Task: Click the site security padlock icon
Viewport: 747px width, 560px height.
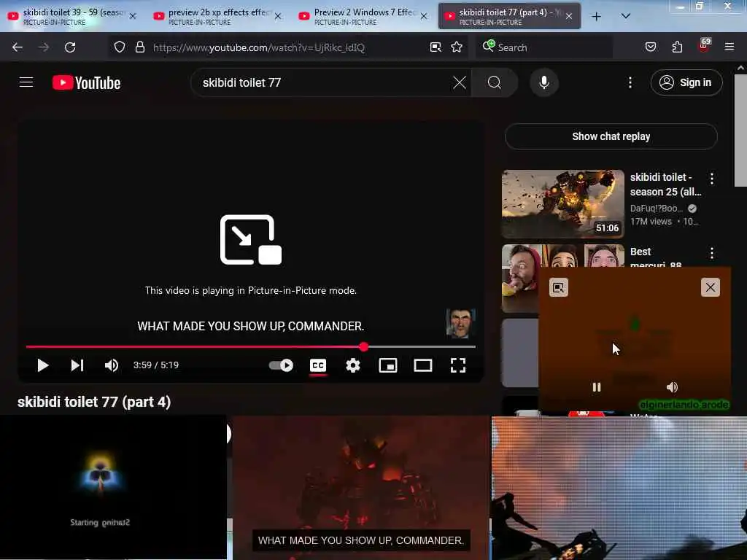Action: click(139, 47)
